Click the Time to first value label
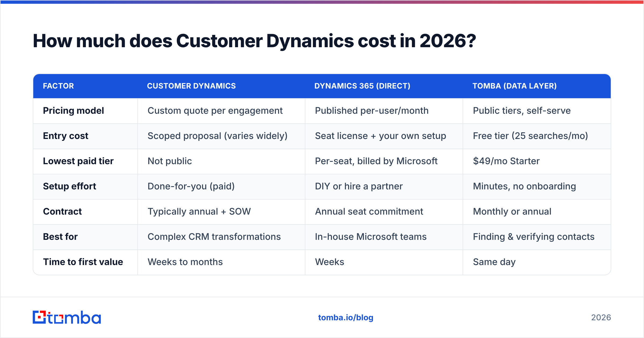644x338 pixels. pyautogui.click(x=83, y=262)
